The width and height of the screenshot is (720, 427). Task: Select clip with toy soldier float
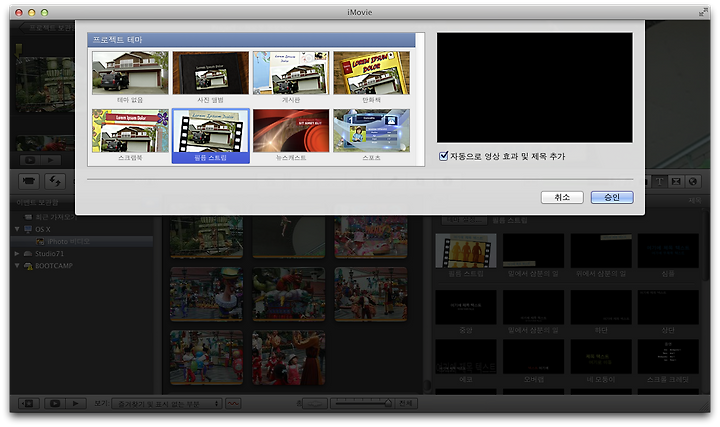tap(207, 294)
